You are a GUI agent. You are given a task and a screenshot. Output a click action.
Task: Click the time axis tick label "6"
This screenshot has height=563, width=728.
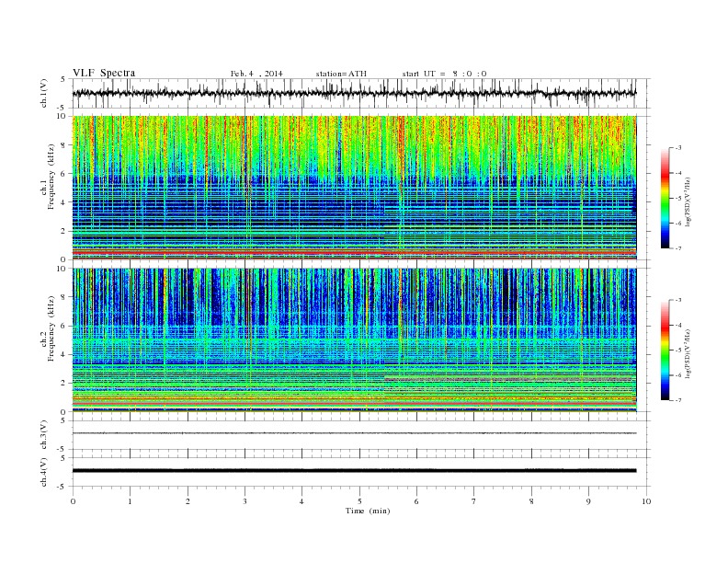(416, 501)
